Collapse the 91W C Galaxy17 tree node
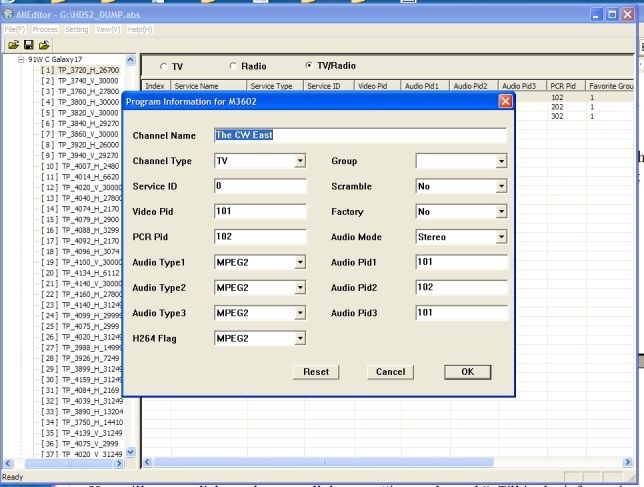Image resolution: width=644 pixels, height=487 pixels. click(x=21, y=60)
